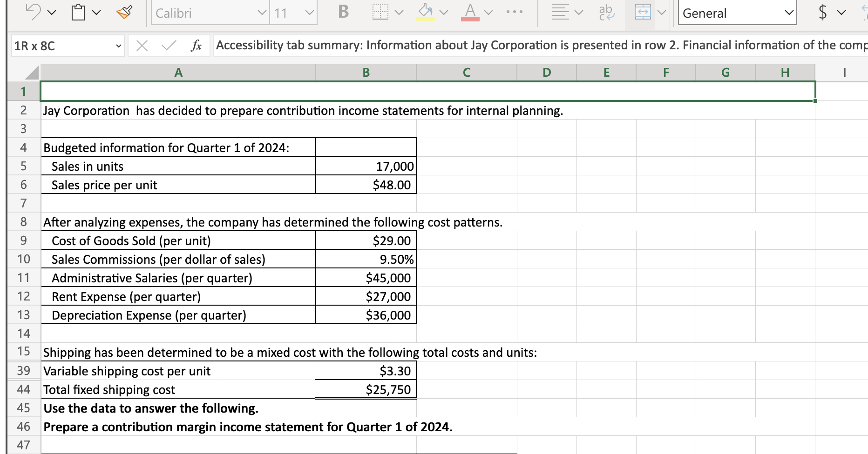Click the Total fixed shipping cost label
Viewport: 868px width, 454px height.
click(109, 389)
